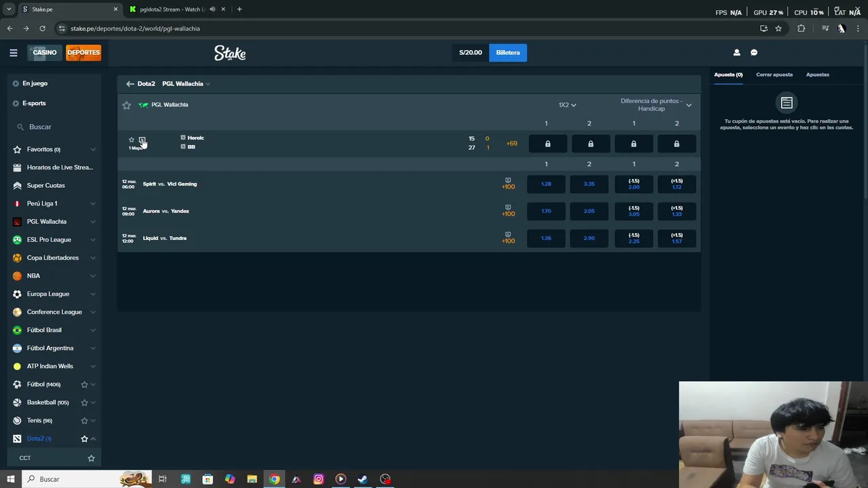The image size is (868, 488).
Task: Click the stream icon for Liquid vs. Tundra
Action: tap(508, 234)
